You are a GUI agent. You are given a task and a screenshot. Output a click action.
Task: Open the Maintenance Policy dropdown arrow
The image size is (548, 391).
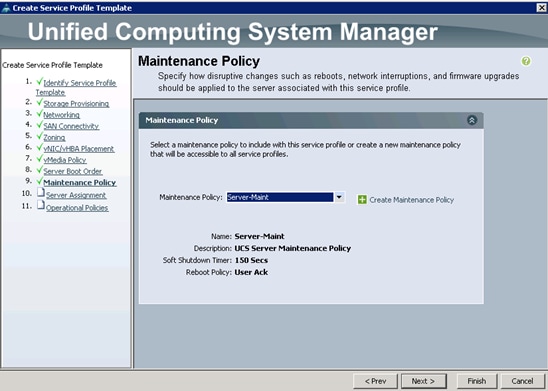point(339,197)
